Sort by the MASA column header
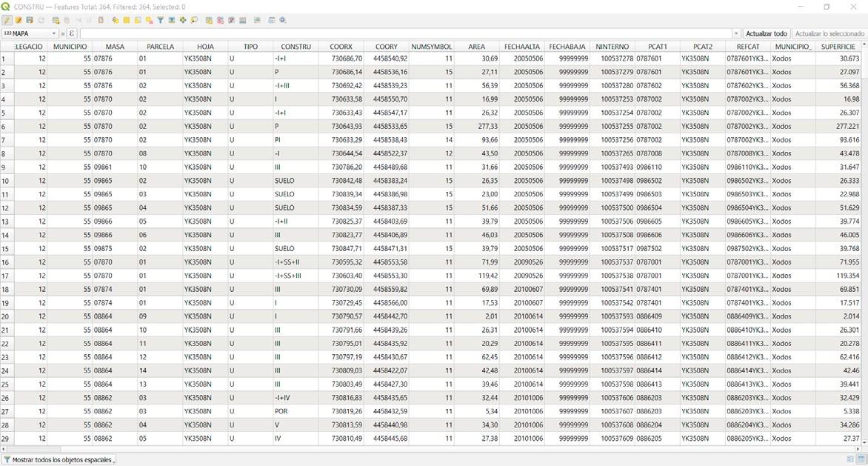The height and width of the screenshot is (466, 868). (x=115, y=47)
